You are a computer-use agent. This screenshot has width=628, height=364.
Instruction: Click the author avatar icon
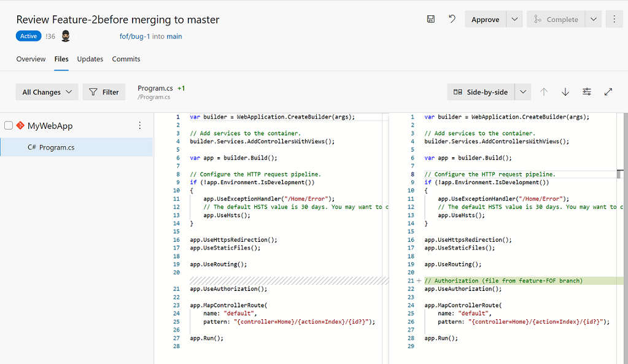click(x=66, y=36)
